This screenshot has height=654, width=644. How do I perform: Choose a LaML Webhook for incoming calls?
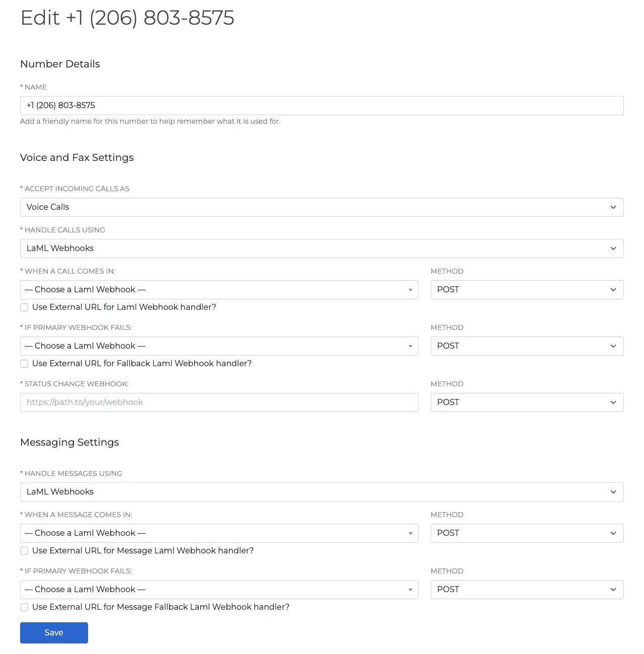click(219, 289)
